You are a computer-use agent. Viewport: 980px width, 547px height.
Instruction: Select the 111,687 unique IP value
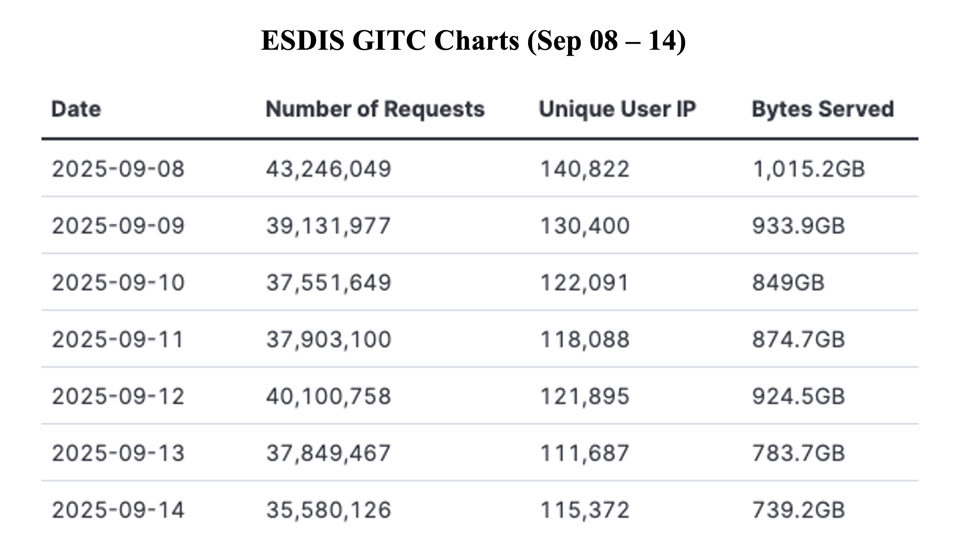(x=585, y=453)
